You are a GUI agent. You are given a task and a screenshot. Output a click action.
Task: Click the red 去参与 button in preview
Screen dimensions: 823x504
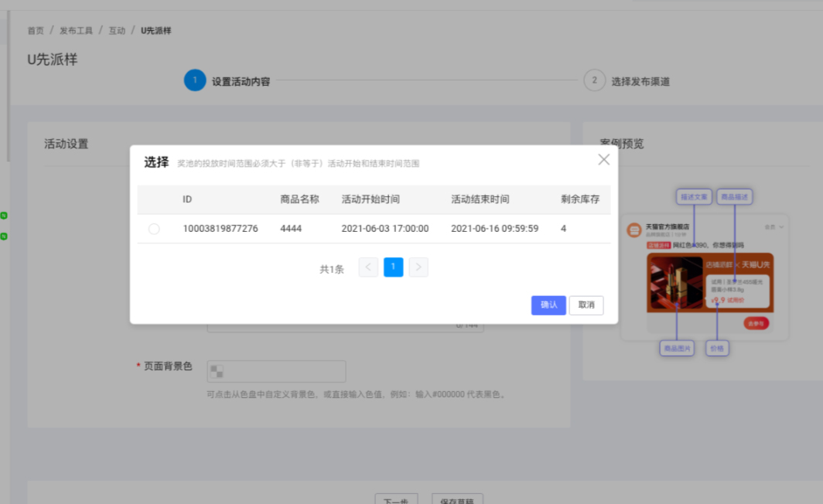point(756,323)
